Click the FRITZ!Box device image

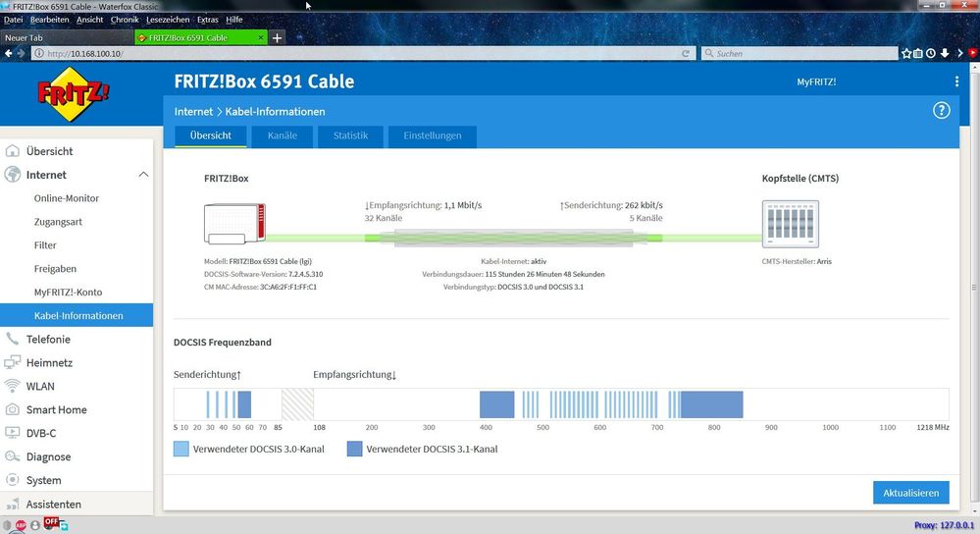tap(235, 223)
